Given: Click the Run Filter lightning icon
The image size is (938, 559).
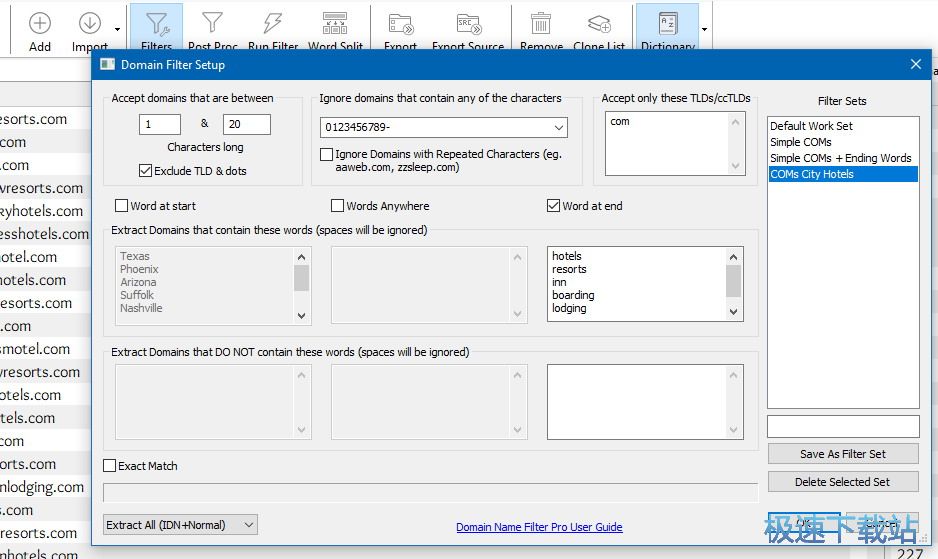Looking at the screenshot, I should (273, 27).
